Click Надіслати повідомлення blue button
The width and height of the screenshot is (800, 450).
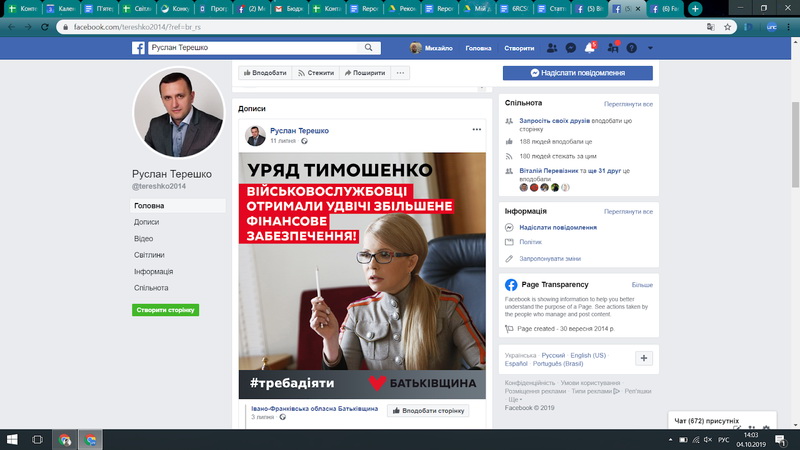click(x=578, y=73)
